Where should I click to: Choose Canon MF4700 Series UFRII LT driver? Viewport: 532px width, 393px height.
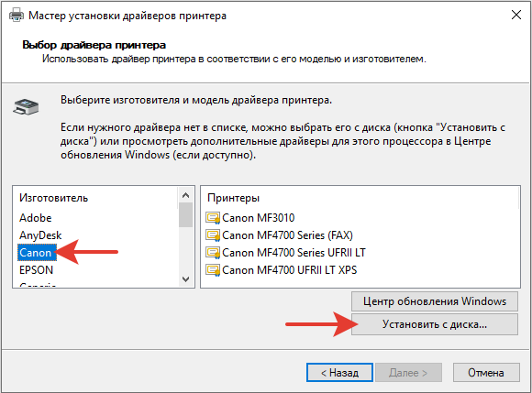(294, 253)
